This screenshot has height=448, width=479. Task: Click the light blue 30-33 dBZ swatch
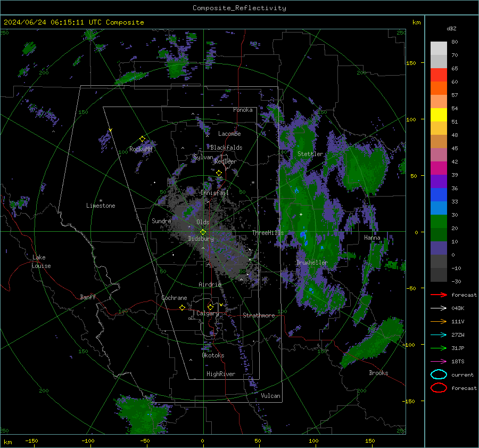coord(439,208)
